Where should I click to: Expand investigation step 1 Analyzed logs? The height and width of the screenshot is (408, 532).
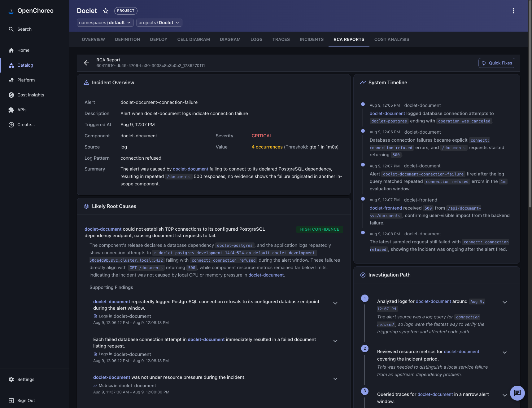point(504,302)
